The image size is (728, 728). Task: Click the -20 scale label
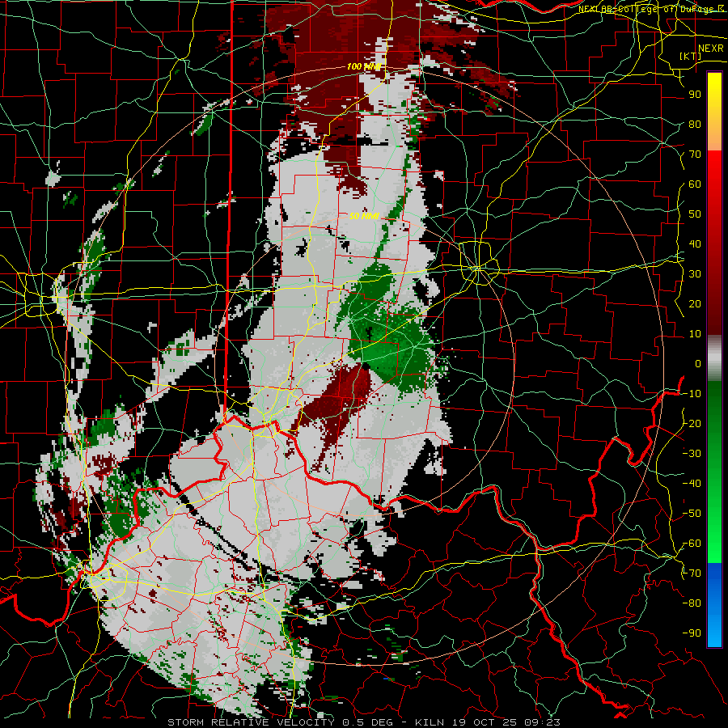click(692, 424)
